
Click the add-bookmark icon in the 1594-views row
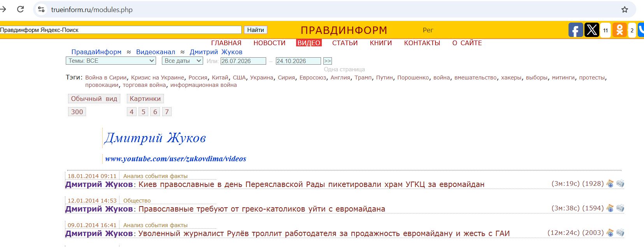pos(610,208)
